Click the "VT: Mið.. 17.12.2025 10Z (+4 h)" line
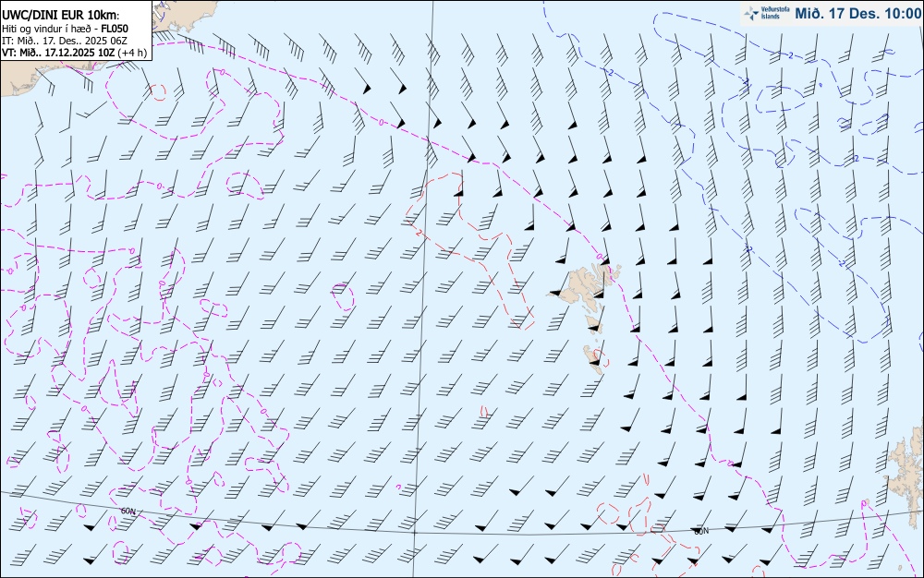924x578 pixels. pos(74,53)
